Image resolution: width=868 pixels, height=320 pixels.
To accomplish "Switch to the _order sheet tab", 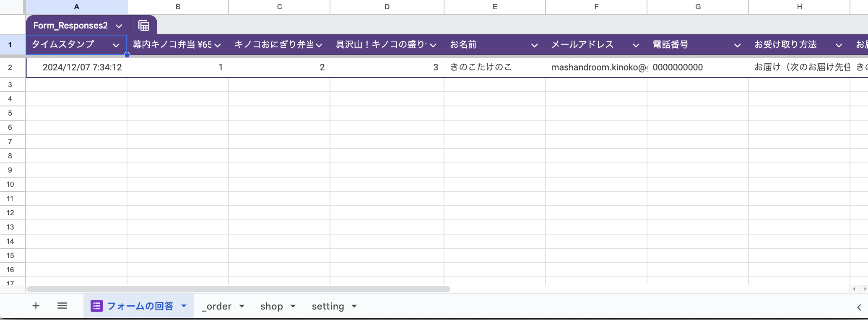I will (216, 306).
